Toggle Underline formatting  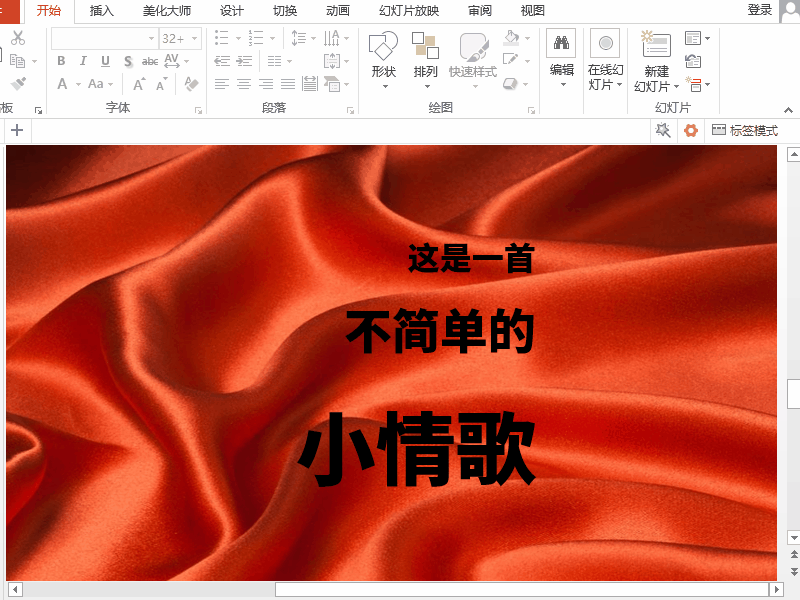pyautogui.click(x=105, y=61)
